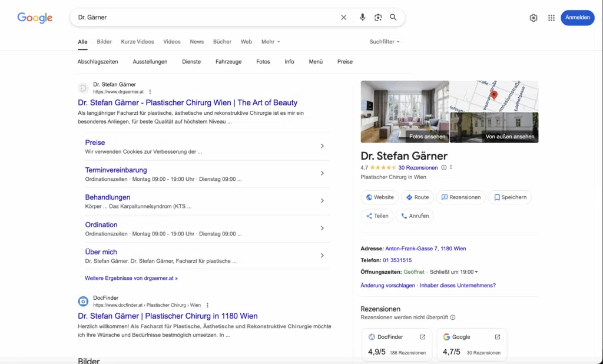Click the Website button in knowledge panel
Screen dimensions: 603x364
(x=380, y=197)
